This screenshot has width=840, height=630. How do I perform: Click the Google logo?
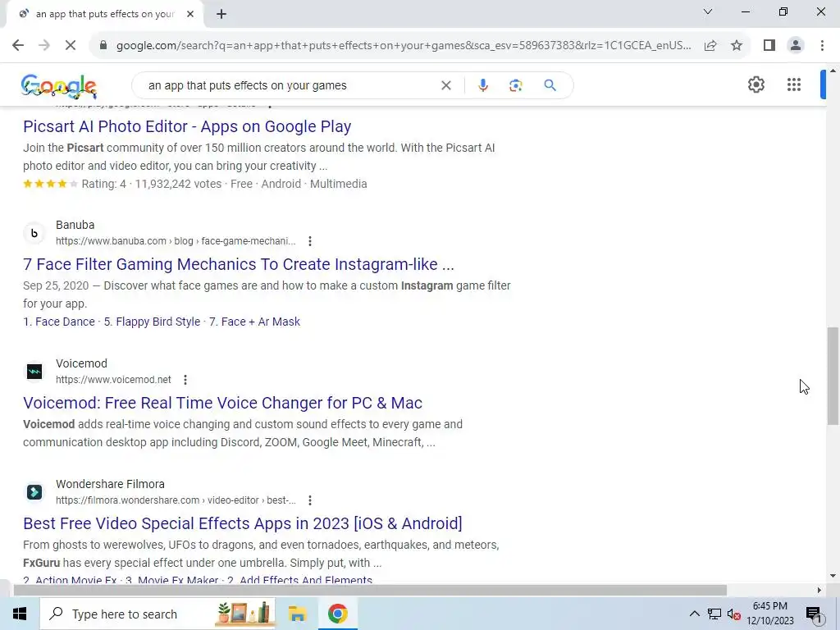[x=59, y=86]
